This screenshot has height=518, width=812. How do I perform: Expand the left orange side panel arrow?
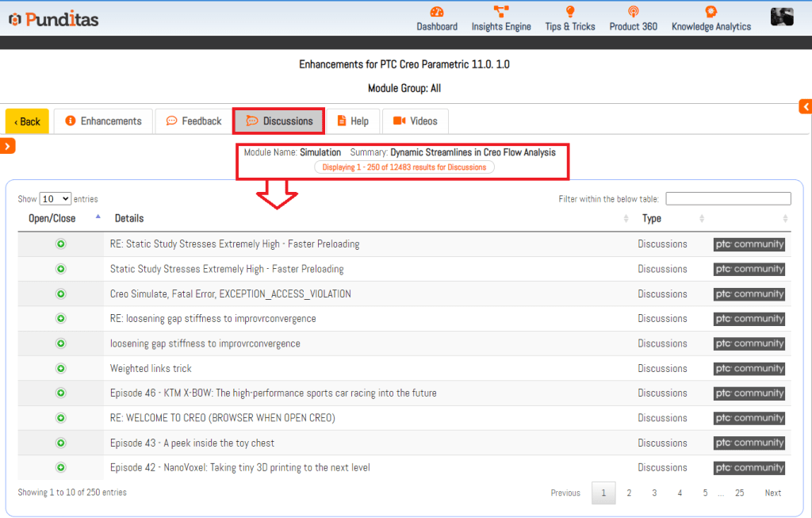pyautogui.click(x=8, y=146)
